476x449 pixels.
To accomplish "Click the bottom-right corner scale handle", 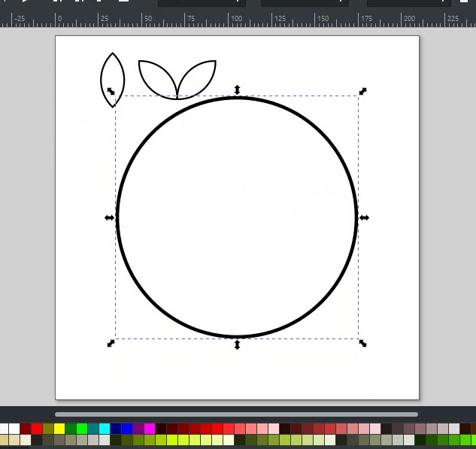I will (x=362, y=344).
